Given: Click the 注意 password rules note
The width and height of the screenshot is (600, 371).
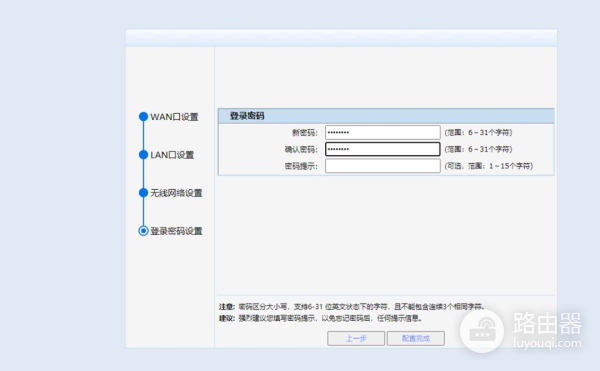Looking at the screenshot, I should 352,307.
